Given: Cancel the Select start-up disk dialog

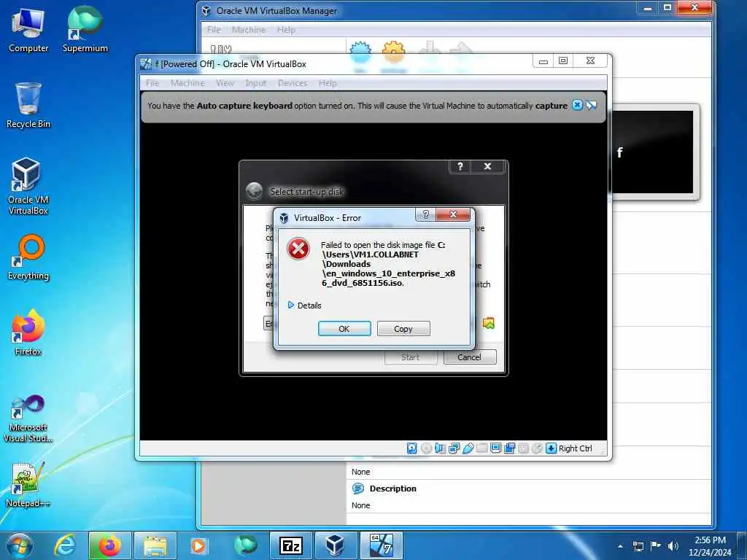Looking at the screenshot, I should [x=469, y=357].
